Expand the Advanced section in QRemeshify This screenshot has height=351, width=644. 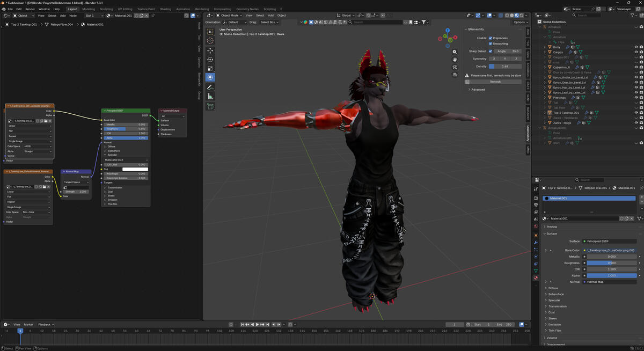tap(478, 90)
